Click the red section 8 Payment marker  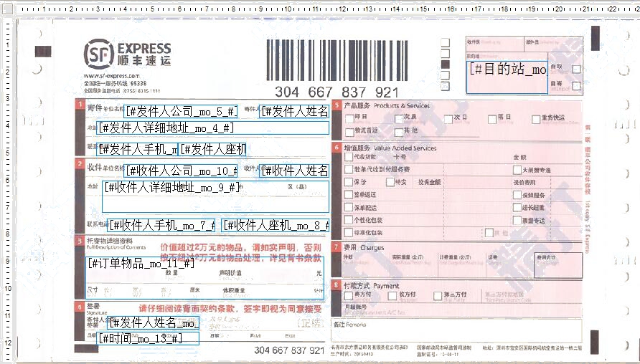(x=337, y=285)
